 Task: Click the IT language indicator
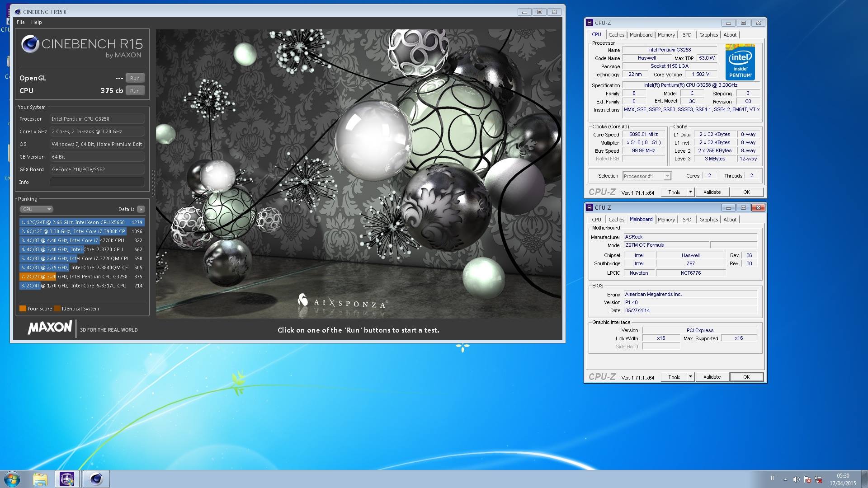(x=773, y=478)
